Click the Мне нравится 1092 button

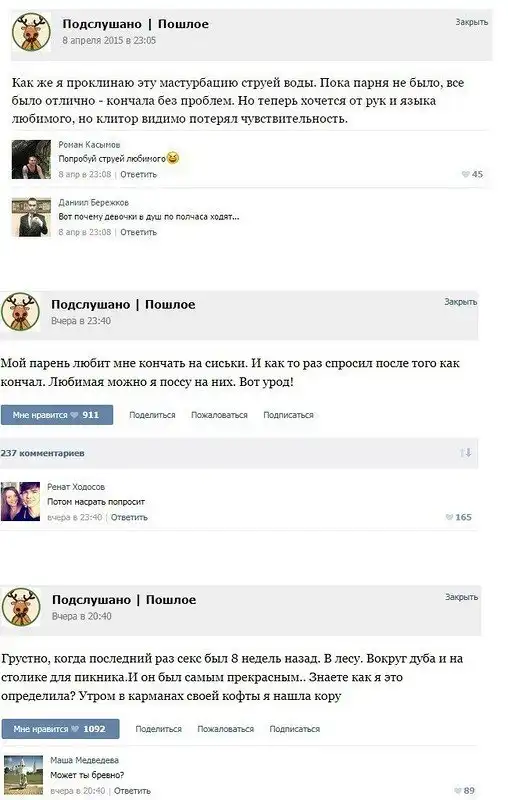(60, 729)
